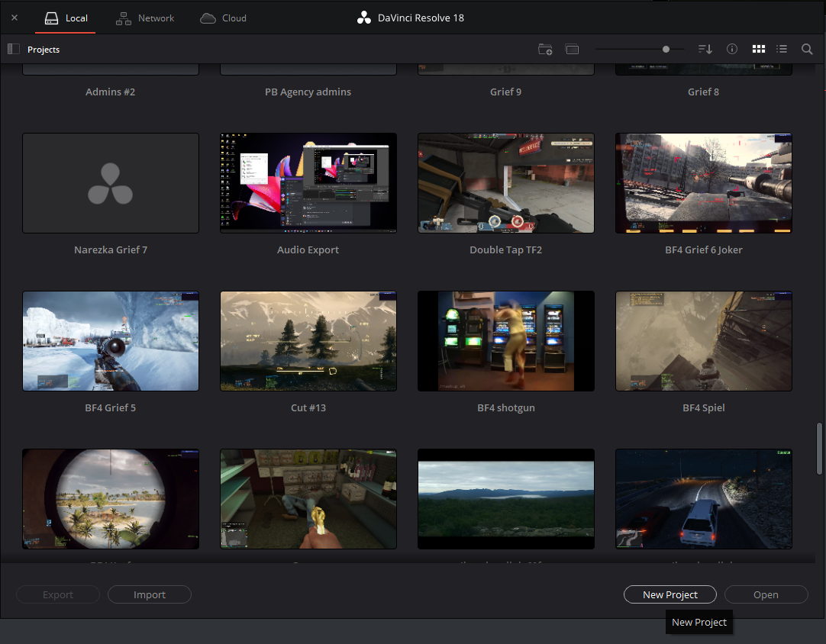Click the Import button
The image size is (826, 644).
click(150, 594)
